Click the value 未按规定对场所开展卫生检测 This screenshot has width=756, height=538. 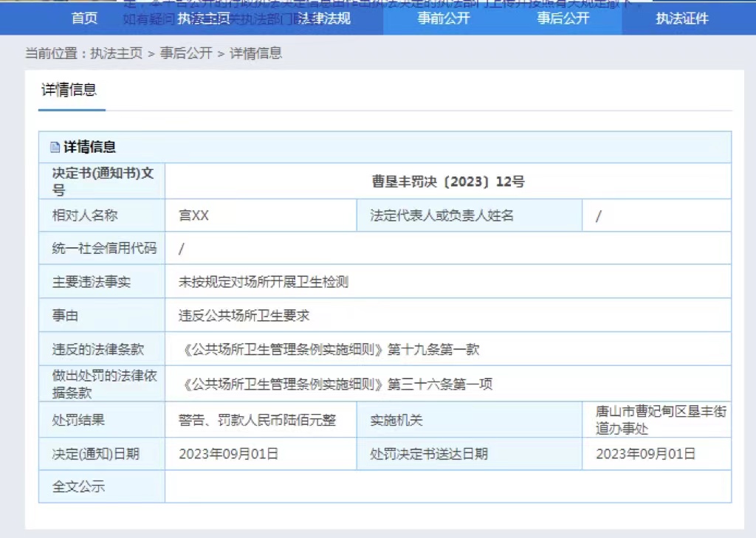pyautogui.click(x=264, y=282)
